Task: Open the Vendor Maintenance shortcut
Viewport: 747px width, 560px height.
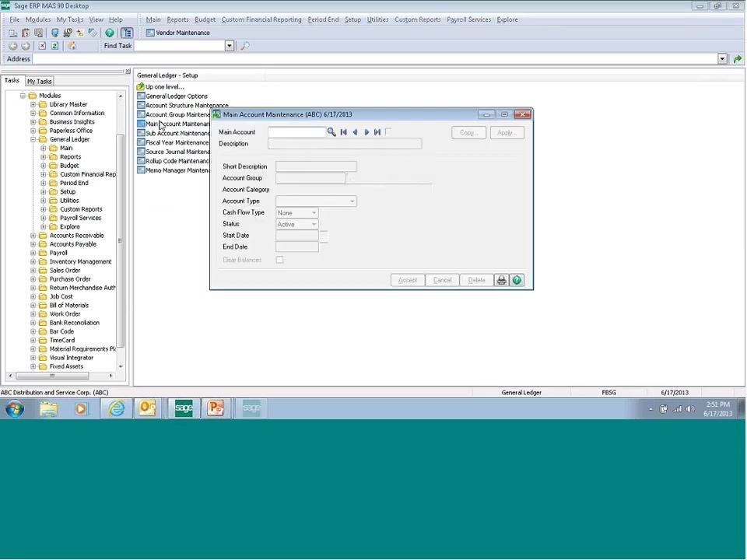Action: (x=177, y=33)
